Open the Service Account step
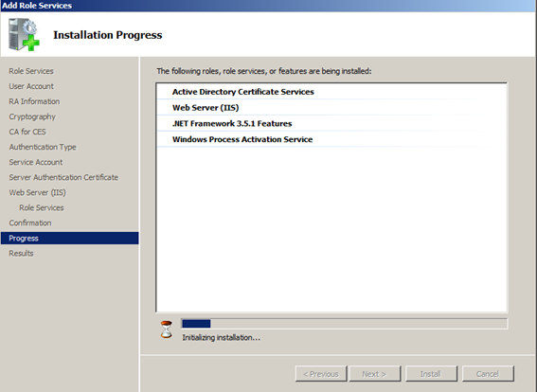The height and width of the screenshot is (392, 537). 36,162
